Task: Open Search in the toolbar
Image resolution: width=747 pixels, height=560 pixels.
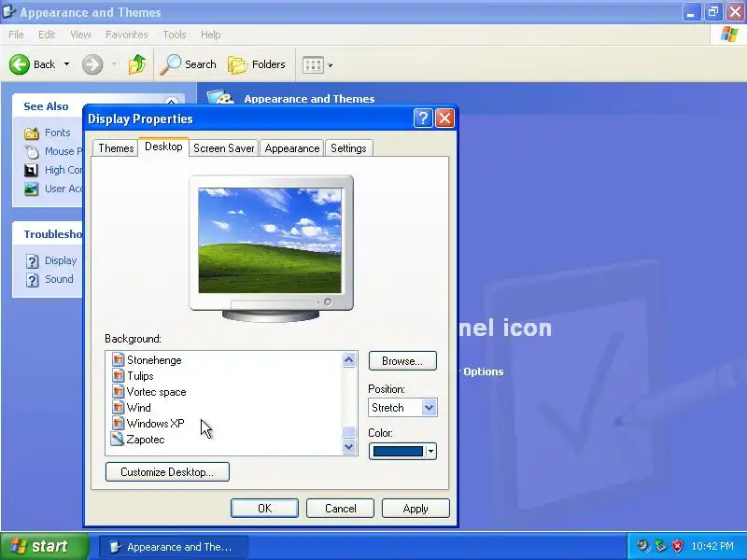Action: click(x=188, y=64)
